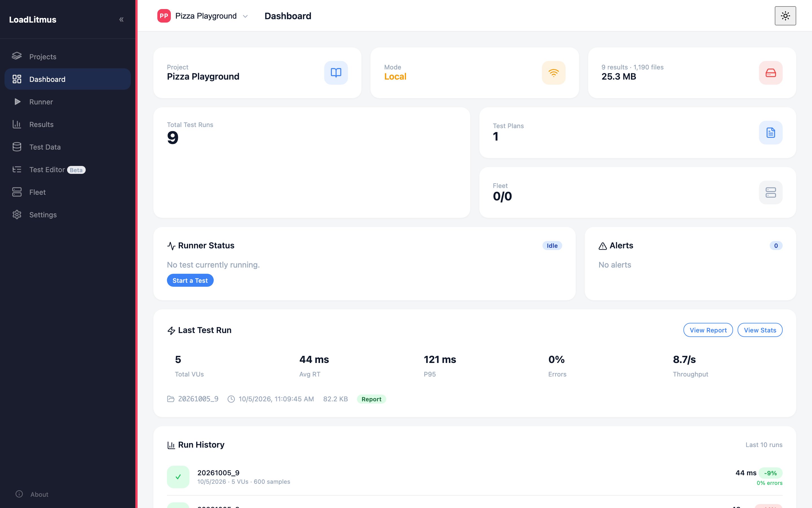812x508 pixels.
Task: Click the Total Test Runs value 9
Action: coord(173,137)
